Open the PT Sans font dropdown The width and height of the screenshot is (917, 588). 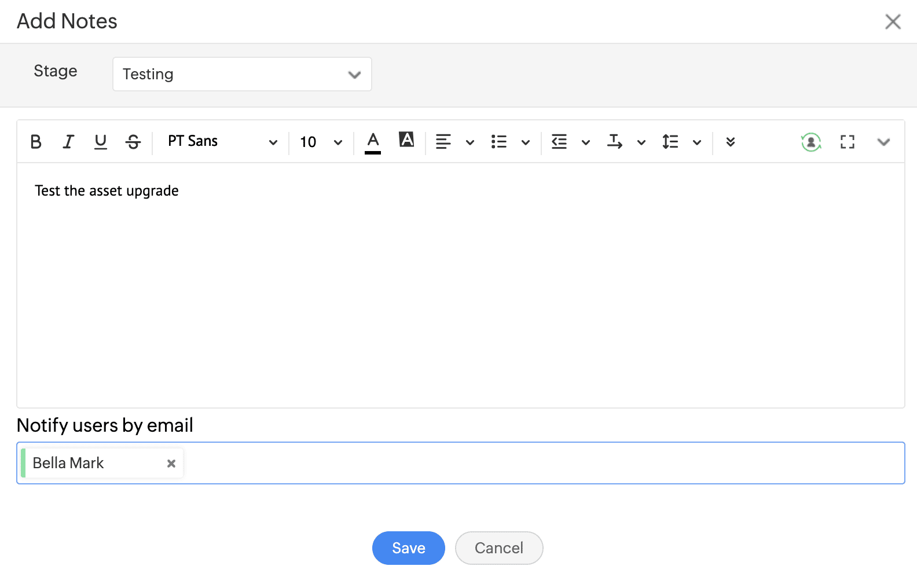(222, 142)
